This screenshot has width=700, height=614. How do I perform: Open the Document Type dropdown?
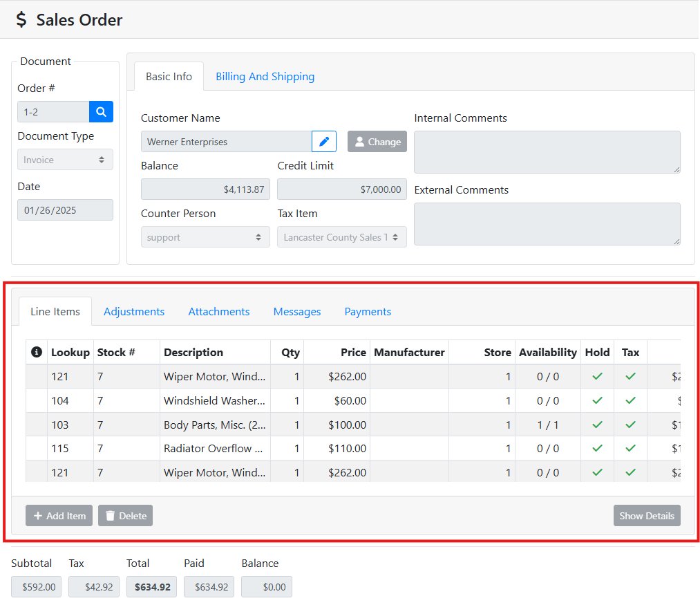click(x=65, y=160)
